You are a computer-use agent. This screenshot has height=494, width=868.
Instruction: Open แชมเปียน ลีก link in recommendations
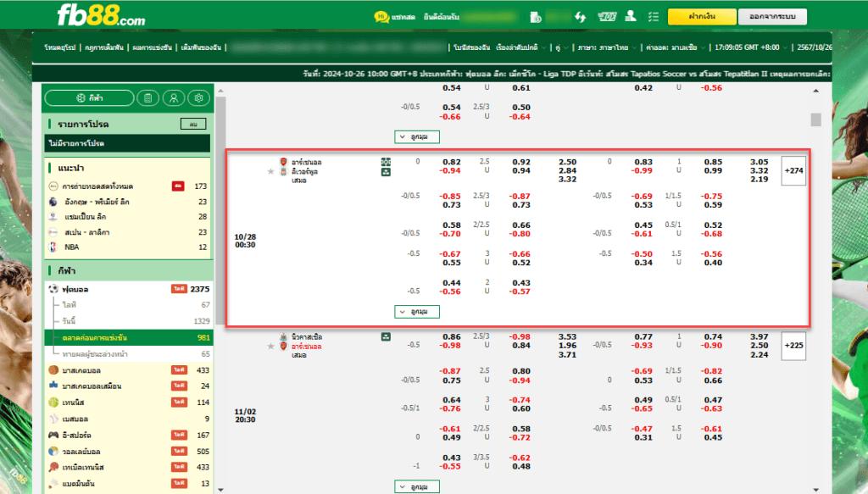pos(86,217)
